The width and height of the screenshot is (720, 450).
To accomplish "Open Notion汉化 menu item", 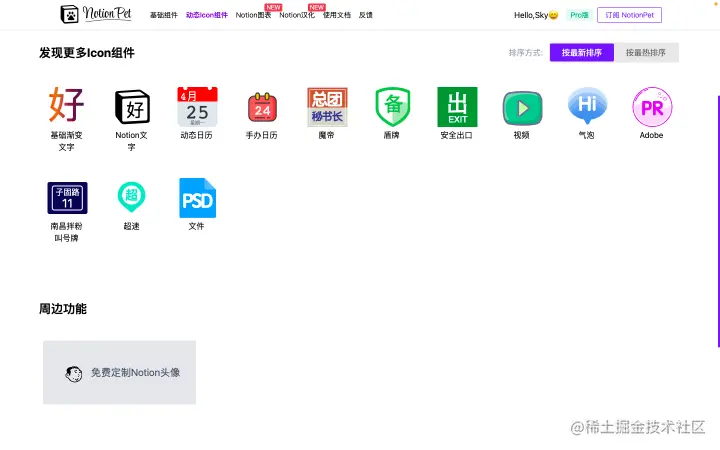I will [297, 15].
